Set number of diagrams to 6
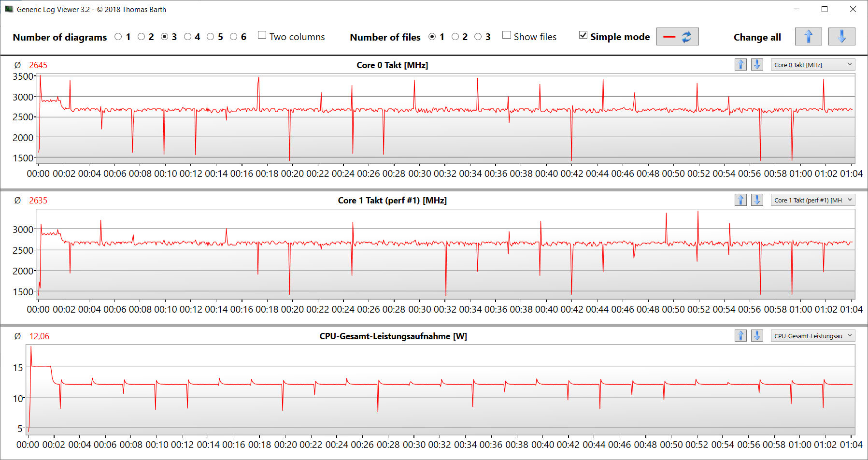Viewport: 868px width, 460px height. coord(234,37)
